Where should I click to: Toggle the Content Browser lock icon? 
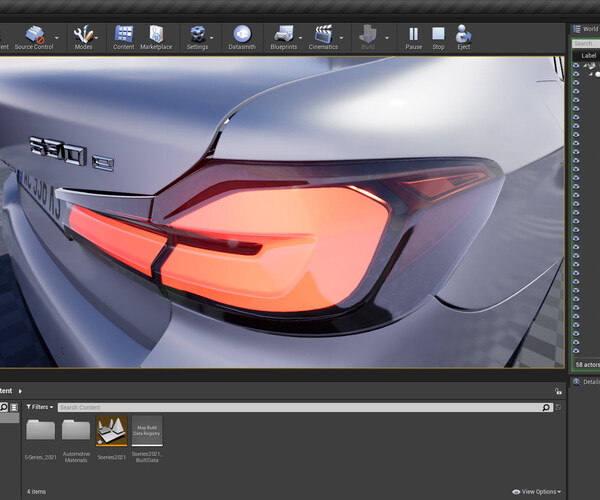coord(558,391)
